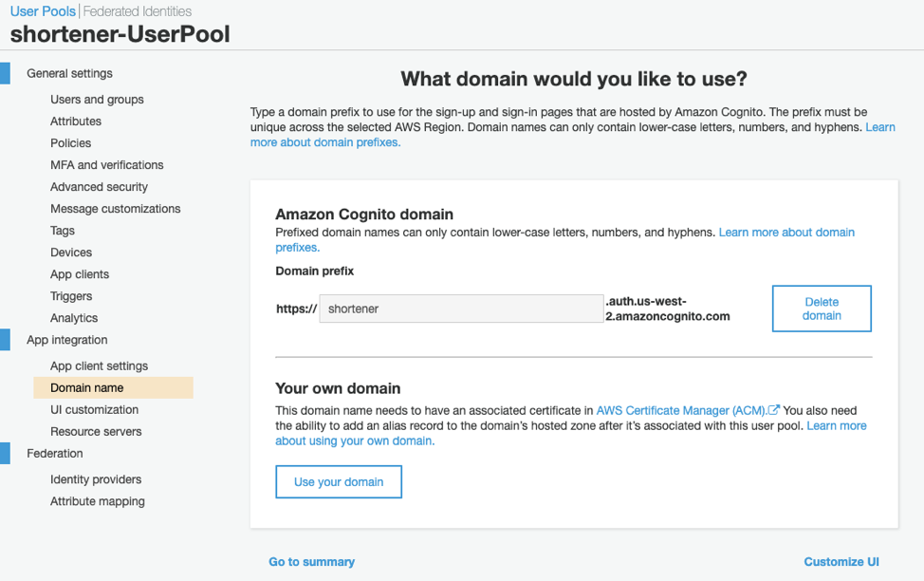This screenshot has height=581, width=924.
Task: Click the blue marker beside App integration
Action: (7, 339)
